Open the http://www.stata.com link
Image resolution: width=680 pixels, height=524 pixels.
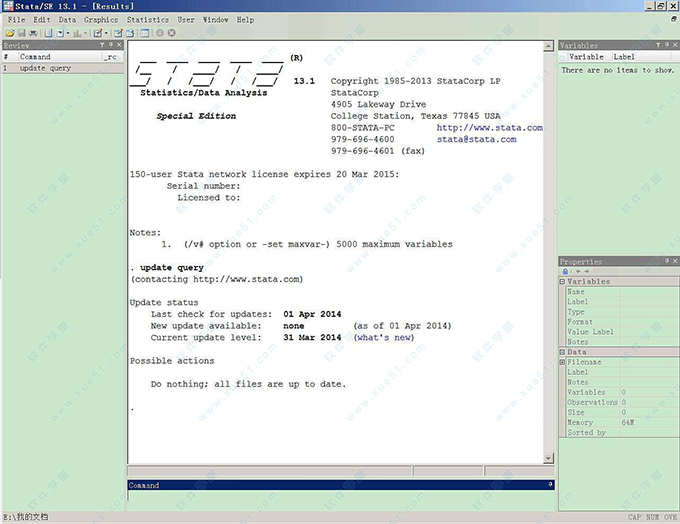click(x=490, y=128)
